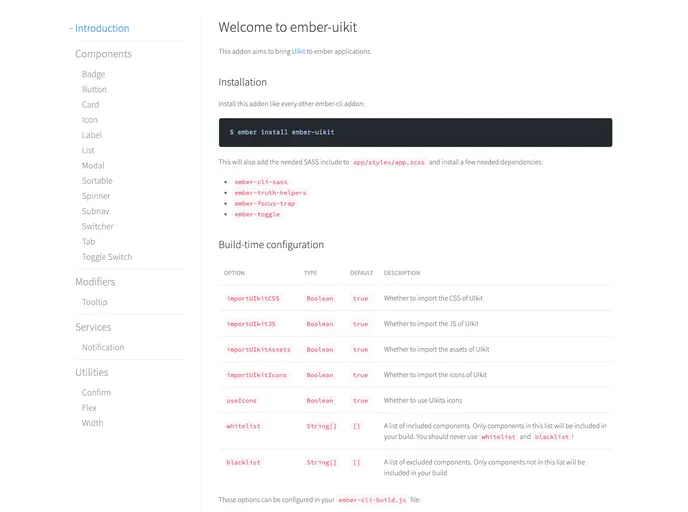Open the Introduction page in sidebar
The width and height of the screenshot is (688, 512).
pyautogui.click(x=102, y=29)
